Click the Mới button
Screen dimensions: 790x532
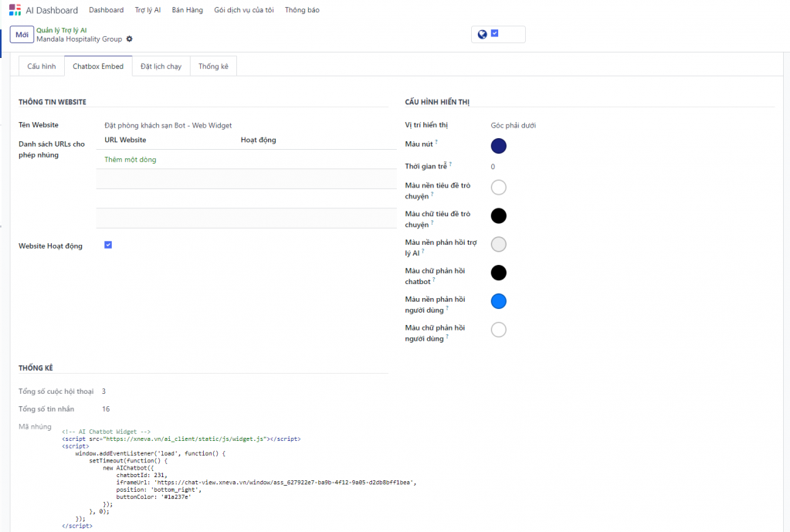point(22,35)
